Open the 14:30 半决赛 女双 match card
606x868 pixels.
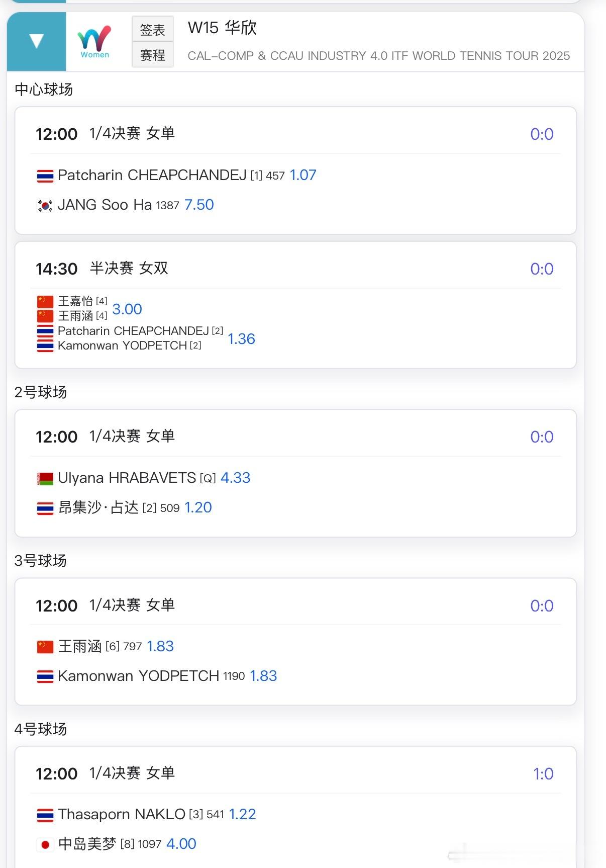click(x=295, y=305)
